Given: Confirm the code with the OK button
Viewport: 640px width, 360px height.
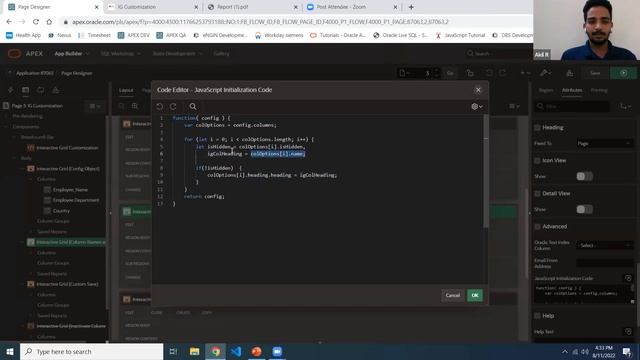Looking at the screenshot, I should 475,295.
